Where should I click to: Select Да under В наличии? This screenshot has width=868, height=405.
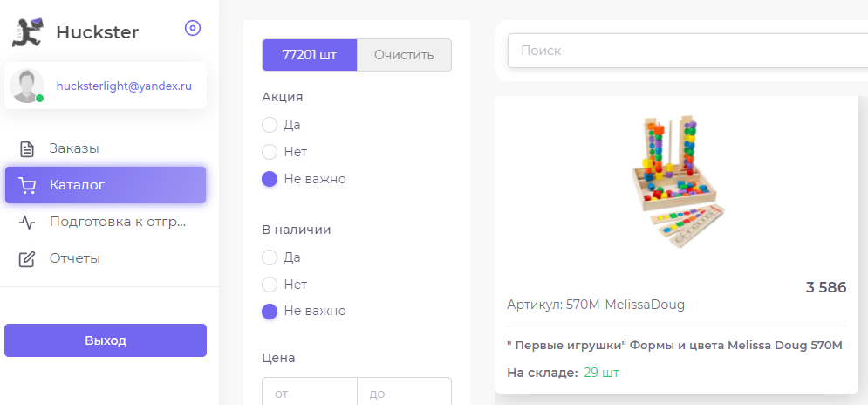269,257
